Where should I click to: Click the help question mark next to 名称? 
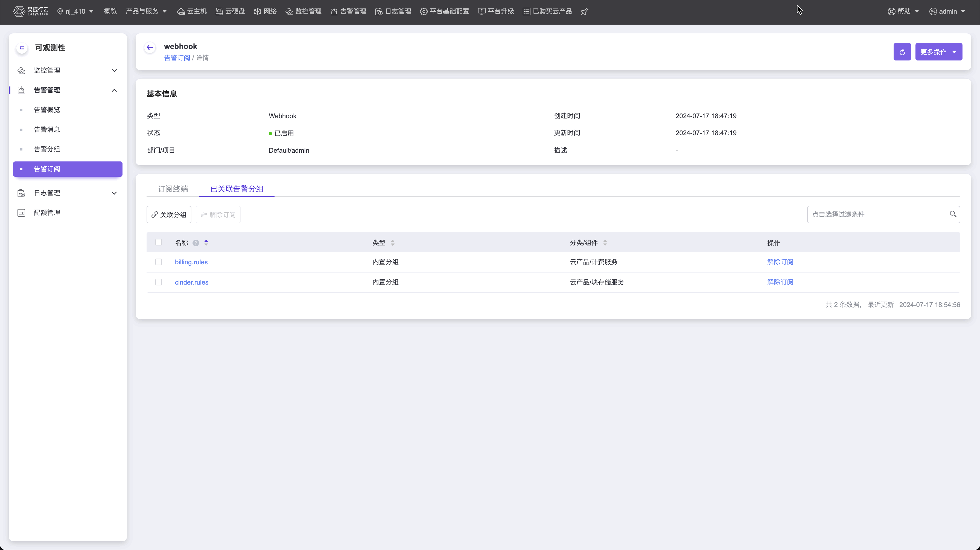[196, 243]
